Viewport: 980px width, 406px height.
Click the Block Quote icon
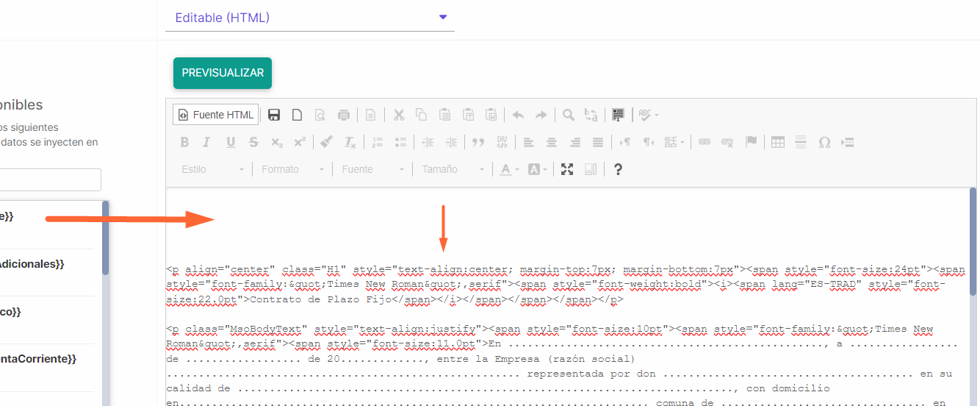pyautogui.click(x=478, y=142)
